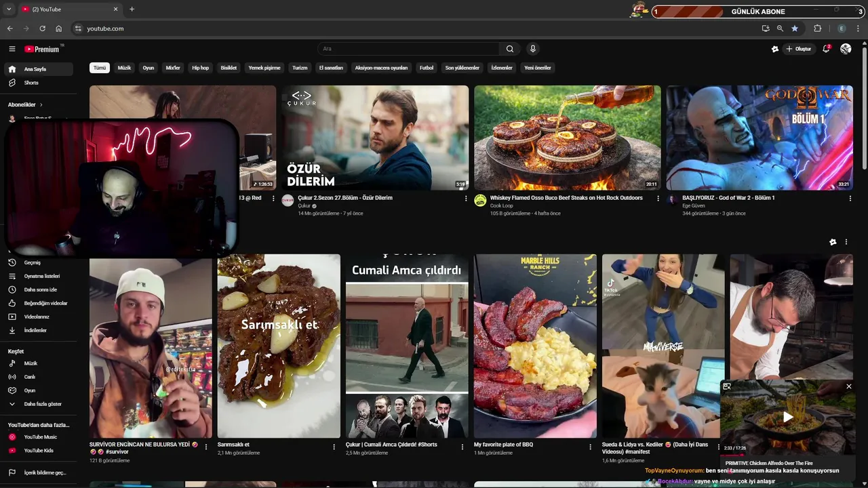
Task: Open İçerik bildirme geçmişi in sidebar
Action: coord(39,472)
